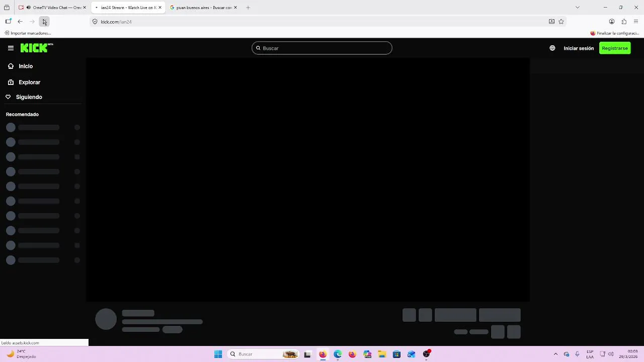The image size is (644, 362).
Task: Open the active Firefox taskbar icon
Action: tap(323, 354)
